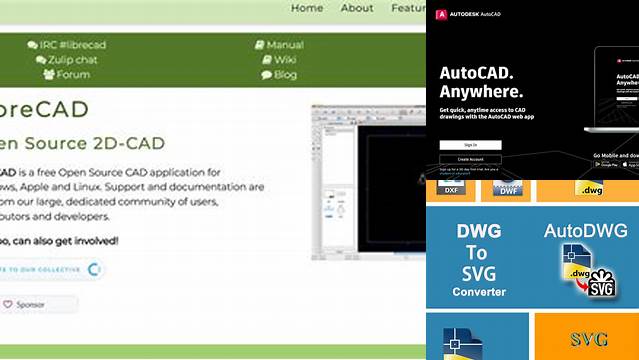This screenshot has height=360, width=639.
Task: Click the Create Account button
Action: coord(470,159)
